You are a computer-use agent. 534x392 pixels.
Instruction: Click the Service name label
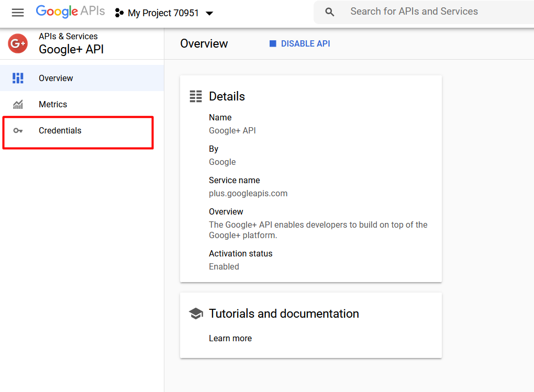[235, 180]
